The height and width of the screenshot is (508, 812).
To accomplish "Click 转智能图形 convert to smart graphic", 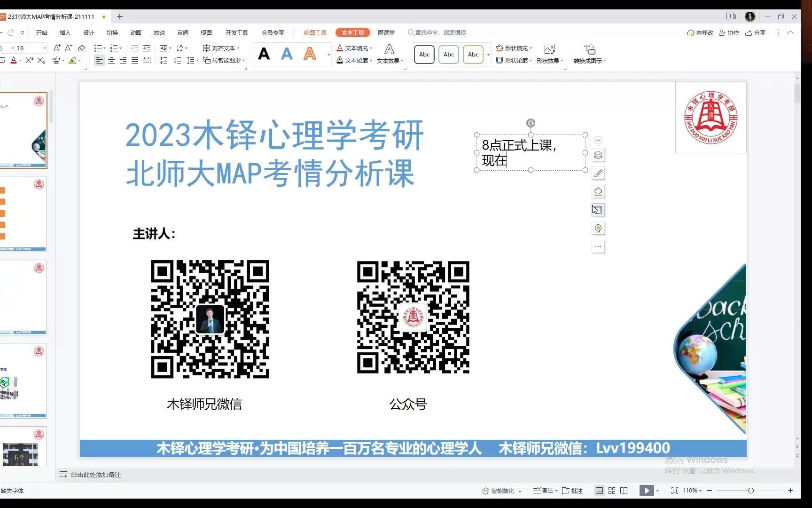I will coord(224,60).
